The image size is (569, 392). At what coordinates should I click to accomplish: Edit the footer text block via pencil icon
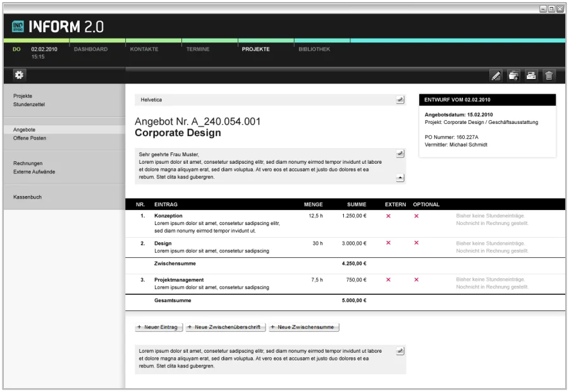click(400, 350)
